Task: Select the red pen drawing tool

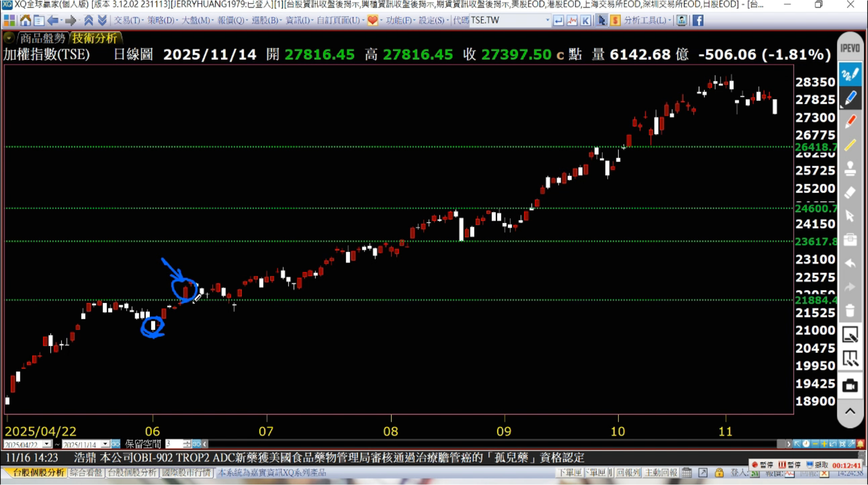Action: [850, 121]
